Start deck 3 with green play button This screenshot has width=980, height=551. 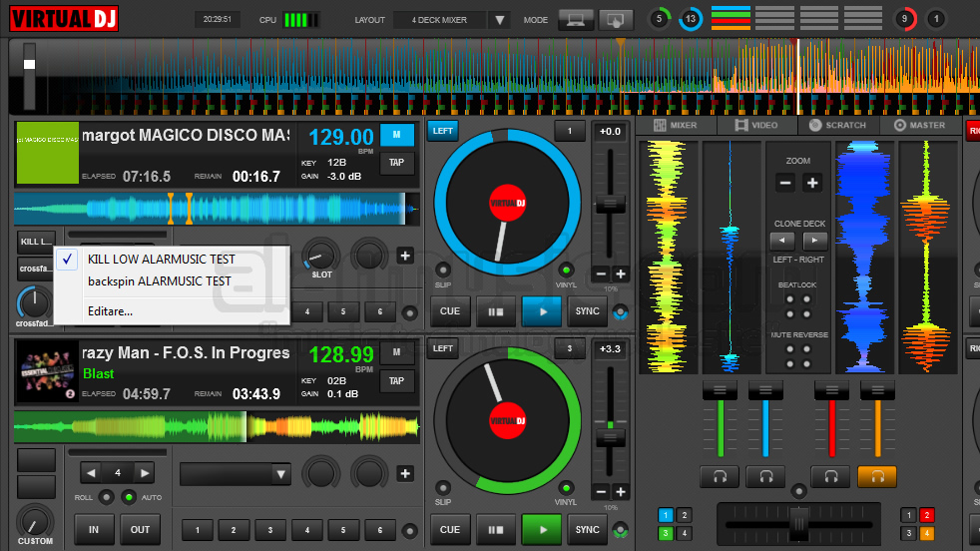(542, 530)
